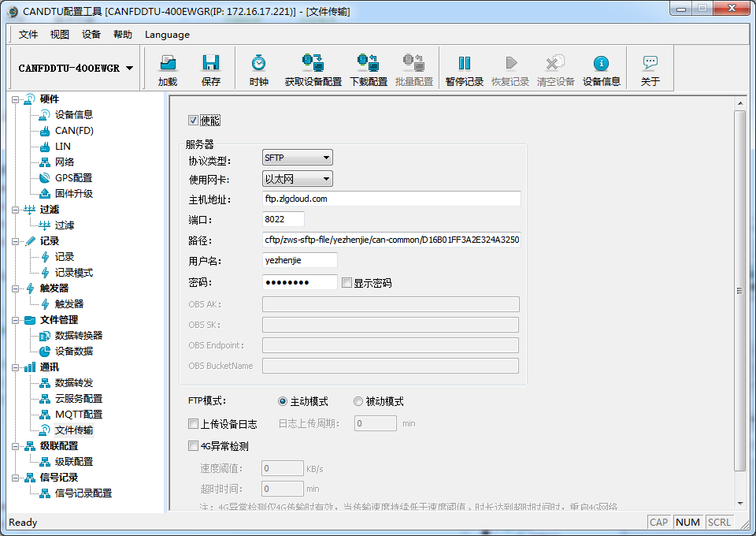This screenshot has height=536, width=756.
Task: Open 设备数据 tree node
Action: (x=74, y=352)
